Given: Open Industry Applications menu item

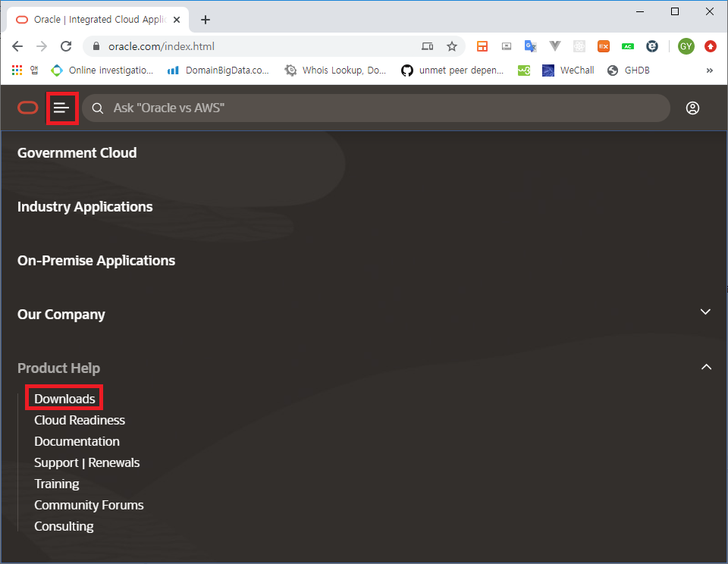Looking at the screenshot, I should [x=85, y=206].
